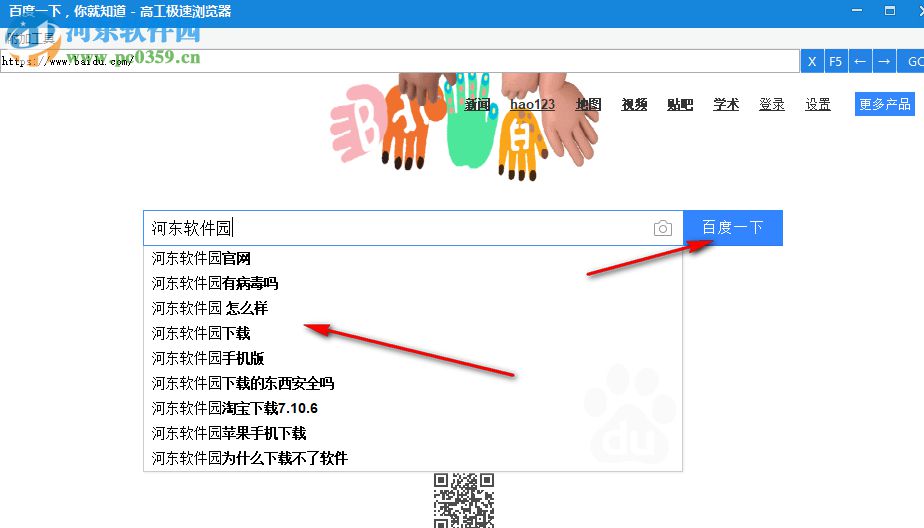Go back with the left arrow button

tap(860, 61)
